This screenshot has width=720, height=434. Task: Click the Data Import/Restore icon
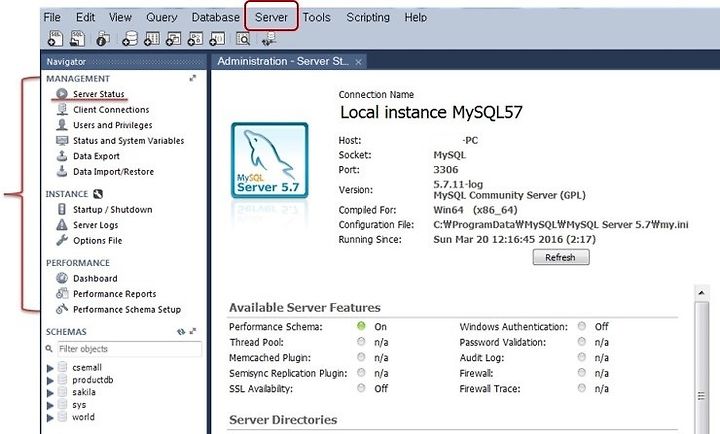coord(62,171)
